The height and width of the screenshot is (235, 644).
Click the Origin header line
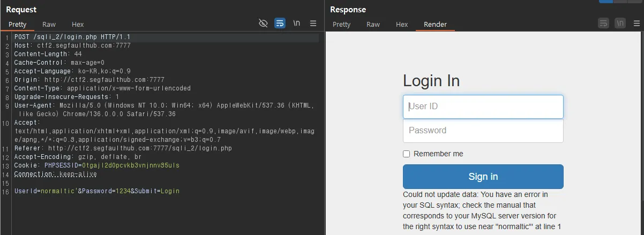tap(89, 80)
